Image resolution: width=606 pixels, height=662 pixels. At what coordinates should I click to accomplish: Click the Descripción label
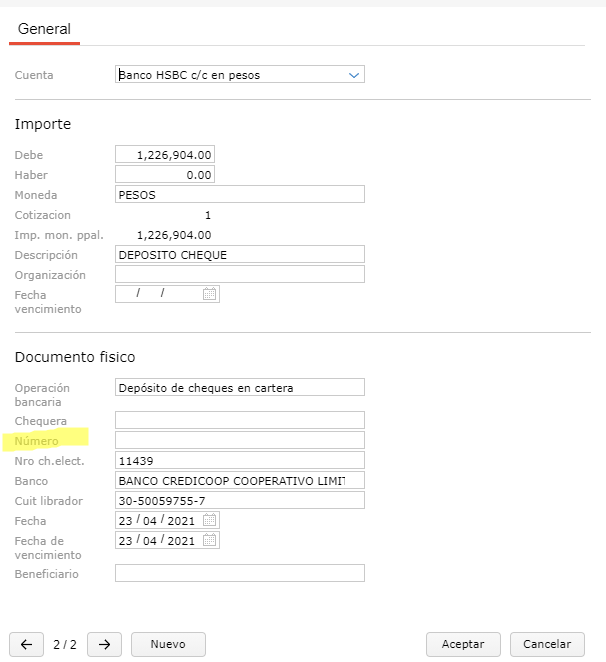46,255
